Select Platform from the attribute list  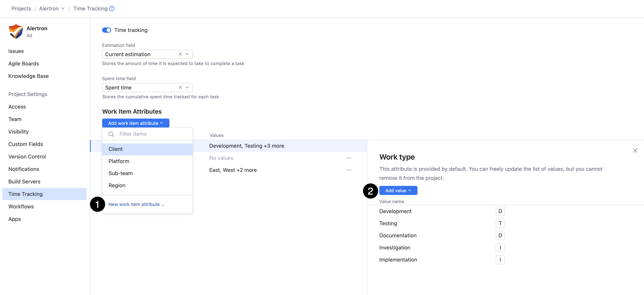pyautogui.click(x=119, y=161)
